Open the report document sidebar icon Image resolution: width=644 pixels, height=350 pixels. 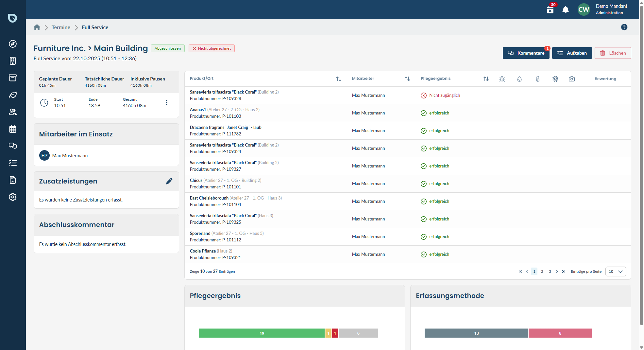[13, 180]
